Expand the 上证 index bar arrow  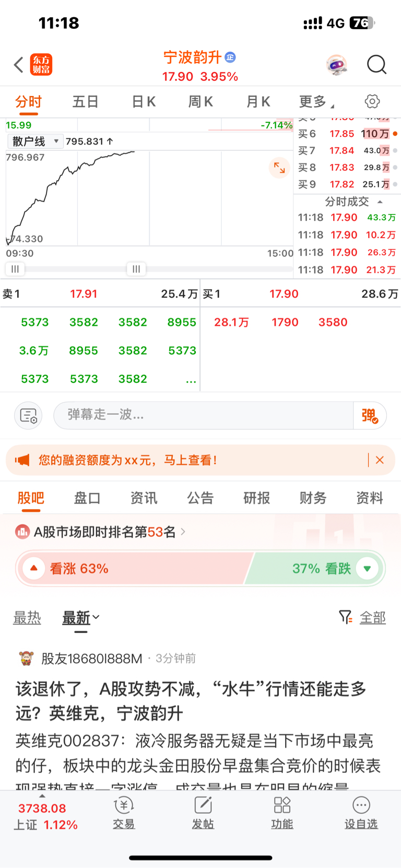(42, 796)
